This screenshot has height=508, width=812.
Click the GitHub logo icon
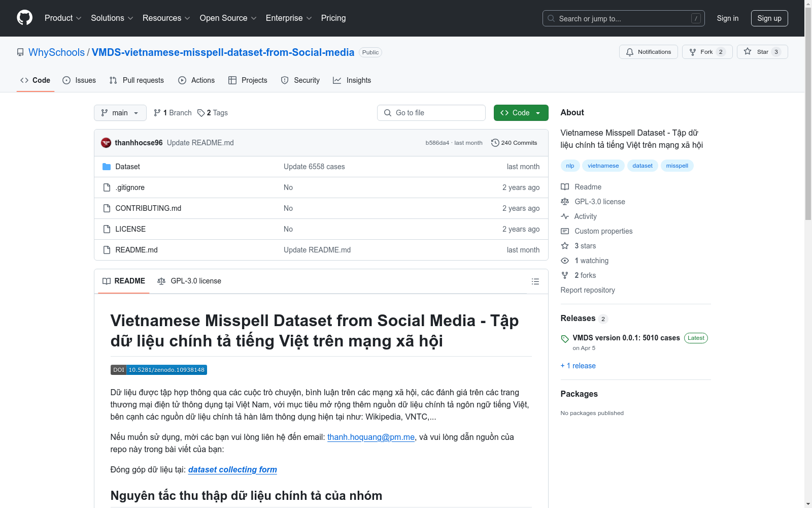click(24, 18)
